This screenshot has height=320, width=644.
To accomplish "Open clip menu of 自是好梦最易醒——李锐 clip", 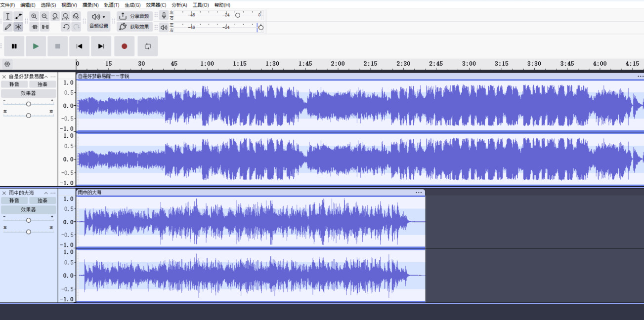I will [x=640, y=76].
